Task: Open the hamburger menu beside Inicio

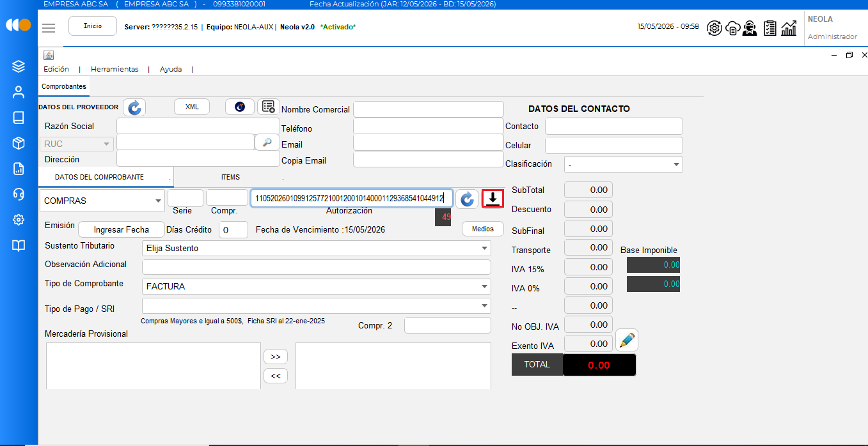Action: tap(49, 27)
